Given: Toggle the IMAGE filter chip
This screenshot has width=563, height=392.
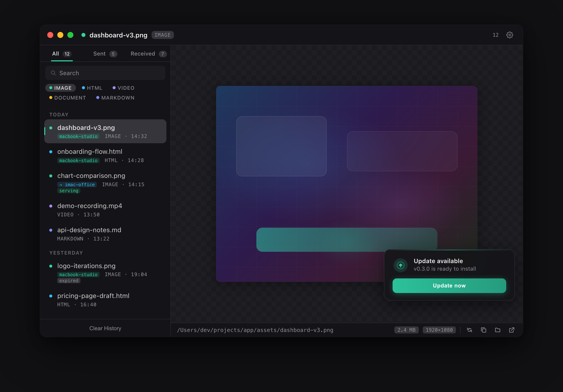Looking at the screenshot, I should [x=60, y=88].
